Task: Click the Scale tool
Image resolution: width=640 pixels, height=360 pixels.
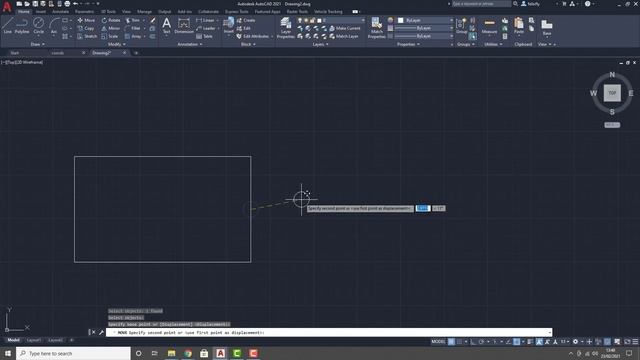Action: click(x=110, y=36)
